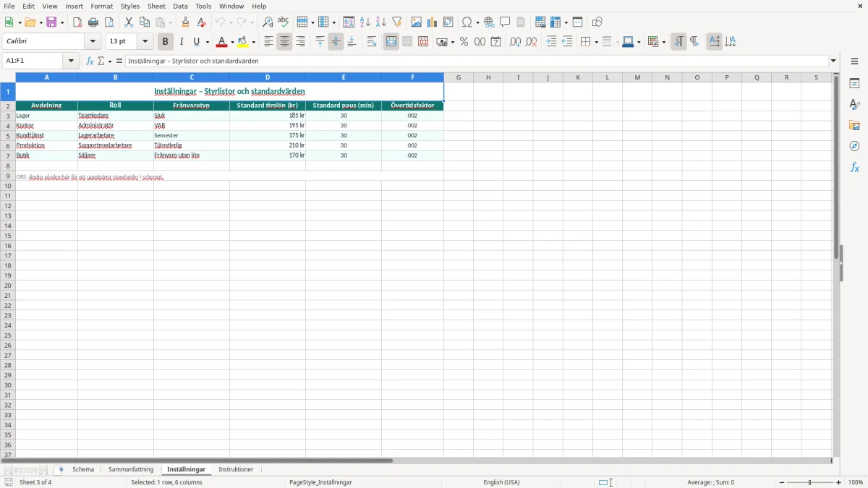Apply the yellow background color

pyautogui.click(x=243, y=42)
